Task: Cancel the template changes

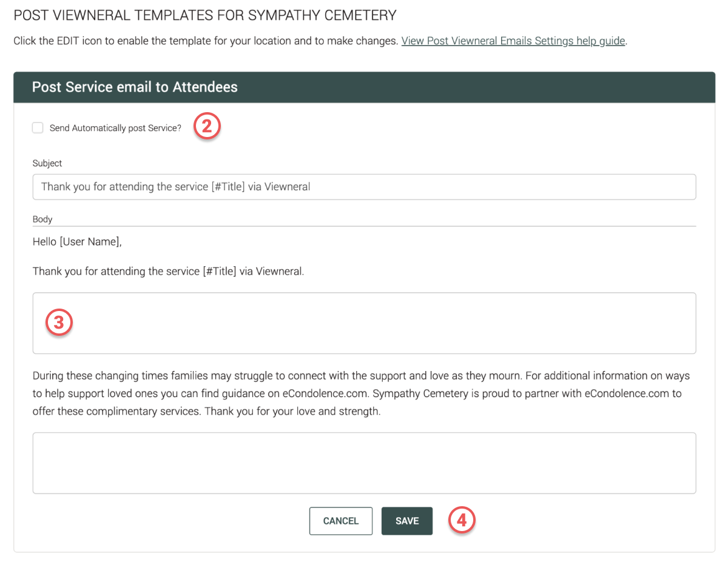Action: (341, 521)
